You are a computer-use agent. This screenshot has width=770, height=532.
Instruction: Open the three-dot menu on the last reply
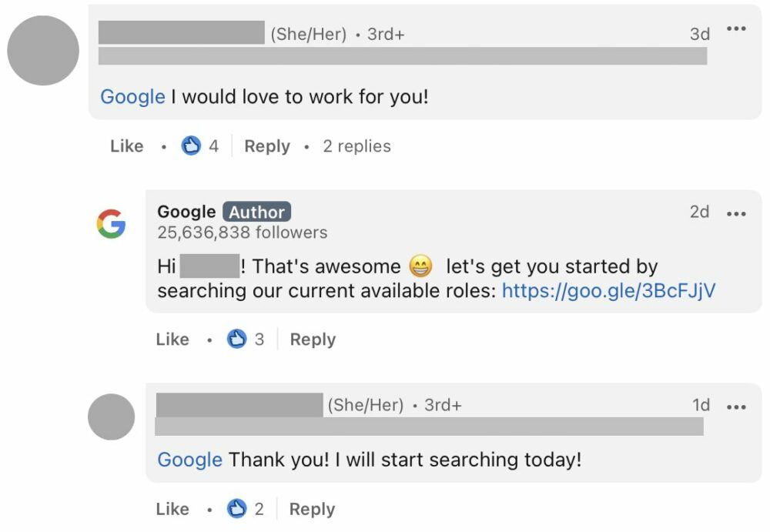tap(737, 407)
